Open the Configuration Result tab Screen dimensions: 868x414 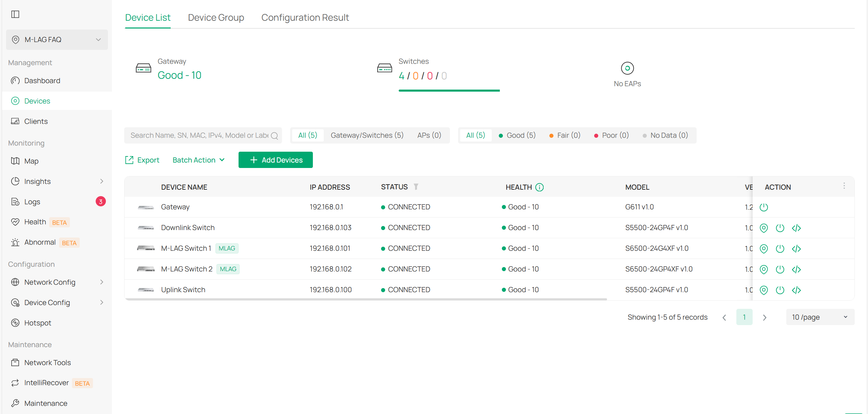(x=305, y=18)
